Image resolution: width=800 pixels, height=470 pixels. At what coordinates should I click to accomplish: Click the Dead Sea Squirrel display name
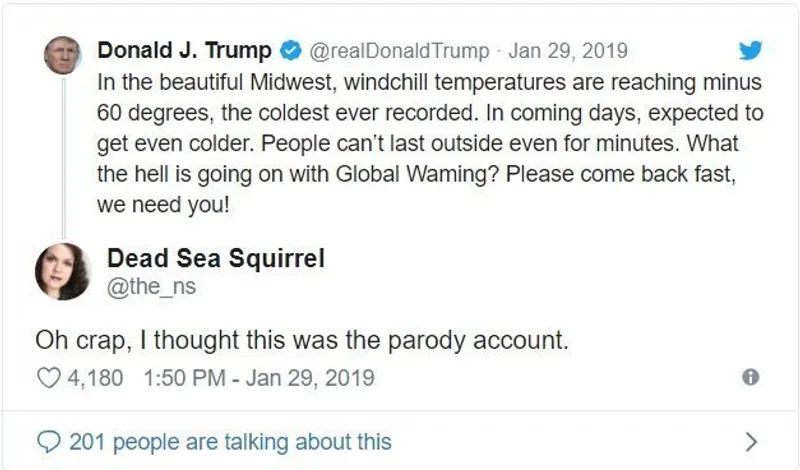point(216,258)
